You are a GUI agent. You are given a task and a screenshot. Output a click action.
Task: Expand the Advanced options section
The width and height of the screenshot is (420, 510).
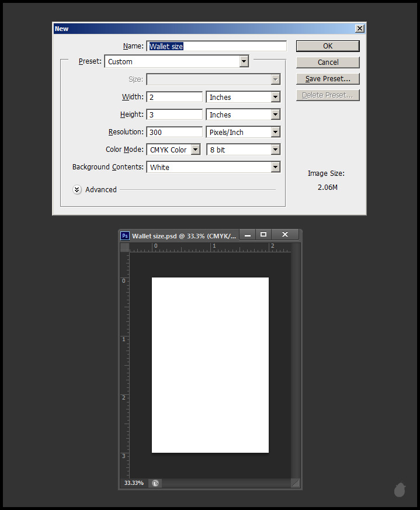point(77,190)
